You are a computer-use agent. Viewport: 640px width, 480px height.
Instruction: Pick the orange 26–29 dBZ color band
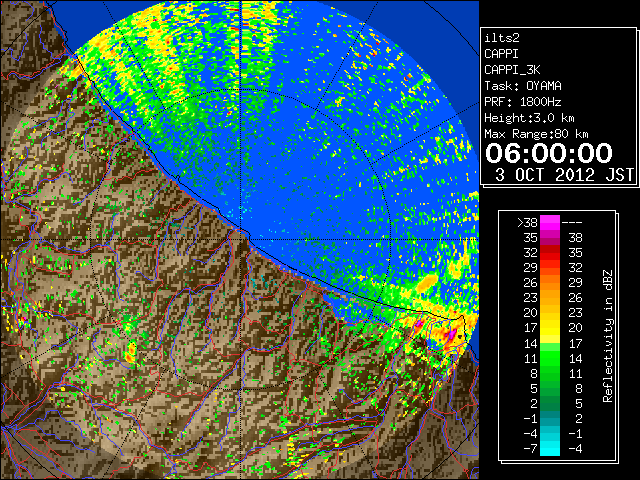pos(550,282)
